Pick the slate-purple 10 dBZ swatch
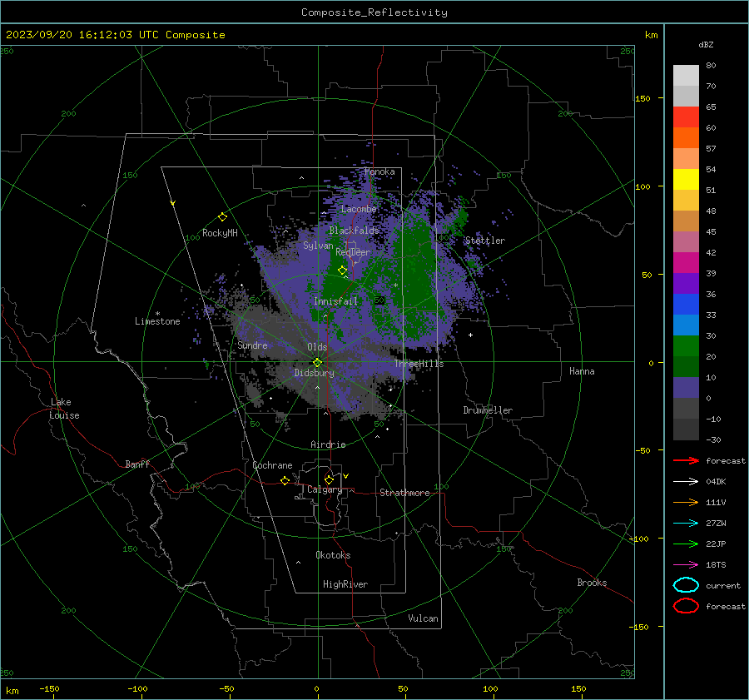This screenshot has width=749, height=700. coord(686,388)
